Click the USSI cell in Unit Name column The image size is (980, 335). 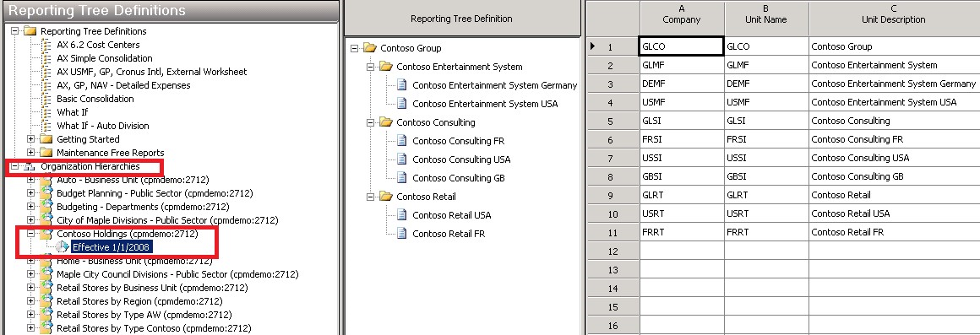[x=766, y=158]
